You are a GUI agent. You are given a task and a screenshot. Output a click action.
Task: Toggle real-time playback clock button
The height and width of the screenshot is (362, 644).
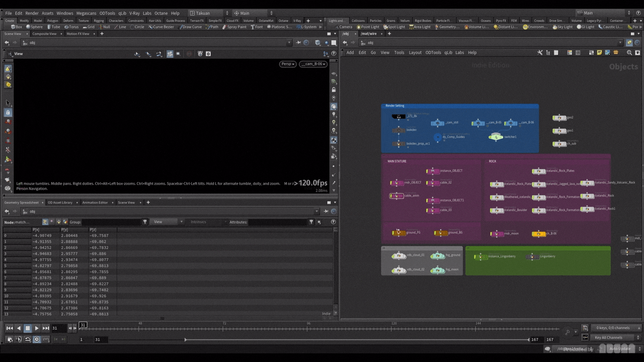coord(37,340)
